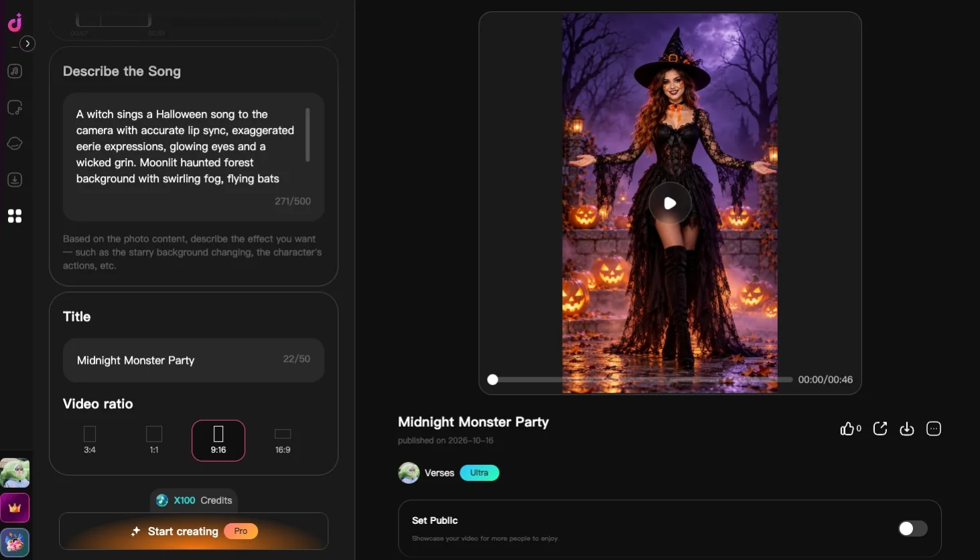Select the 1:1 video ratio
The image size is (980, 560).
coord(154,440)
